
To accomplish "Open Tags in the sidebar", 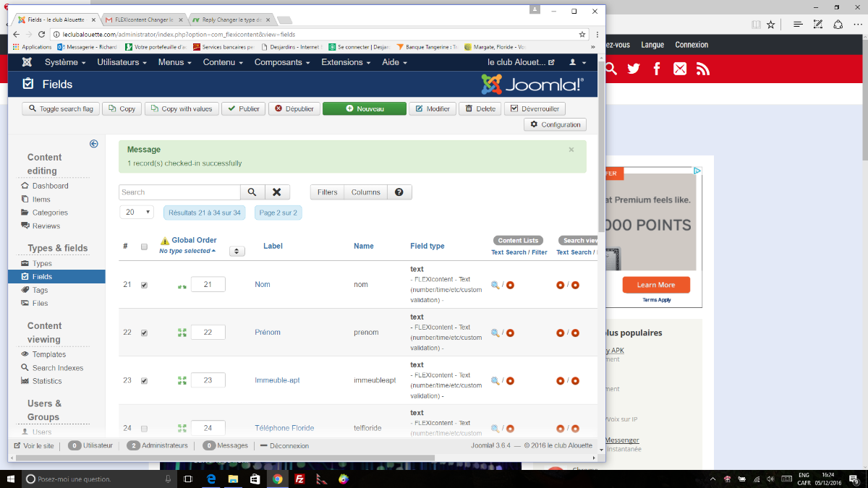I will tap(40, 290).
